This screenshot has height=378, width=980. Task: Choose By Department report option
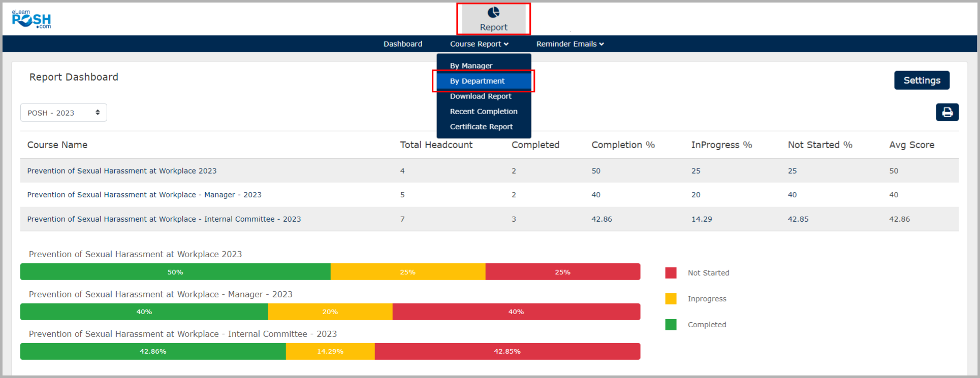(477, 81)
